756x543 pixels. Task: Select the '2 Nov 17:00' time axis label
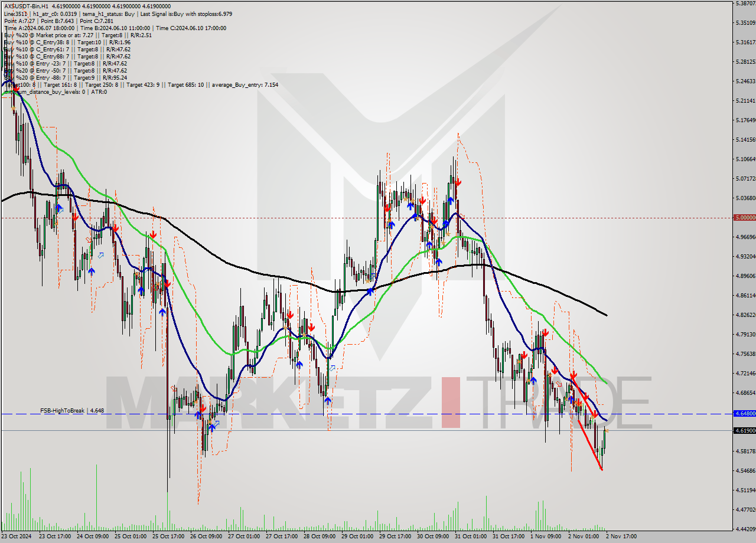click(x=621, y=537)
